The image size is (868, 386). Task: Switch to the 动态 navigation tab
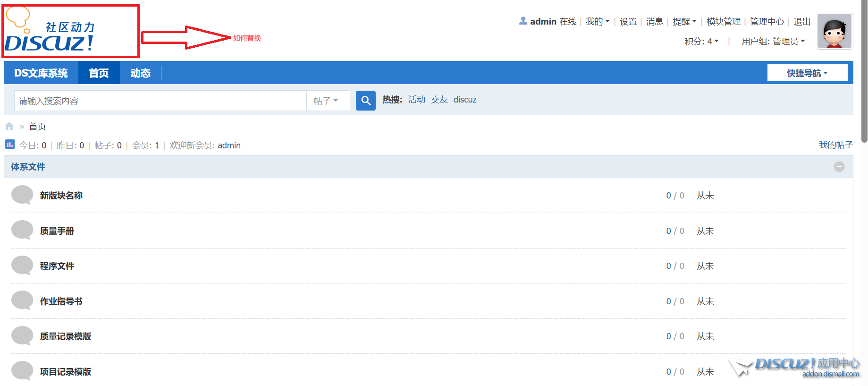pos(140,73)
